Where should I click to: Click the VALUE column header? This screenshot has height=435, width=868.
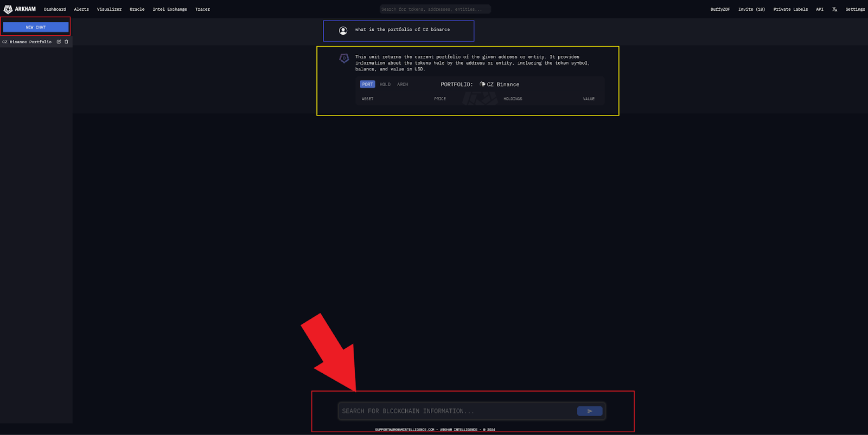(589, 99)
